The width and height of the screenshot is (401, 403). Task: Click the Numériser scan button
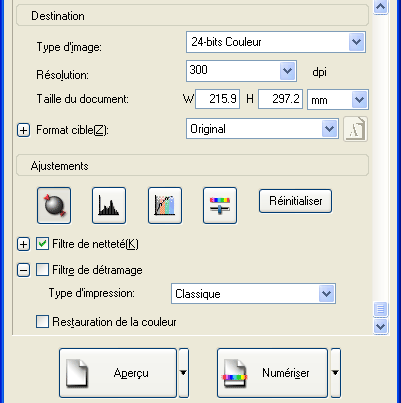(x=272, y=373)
